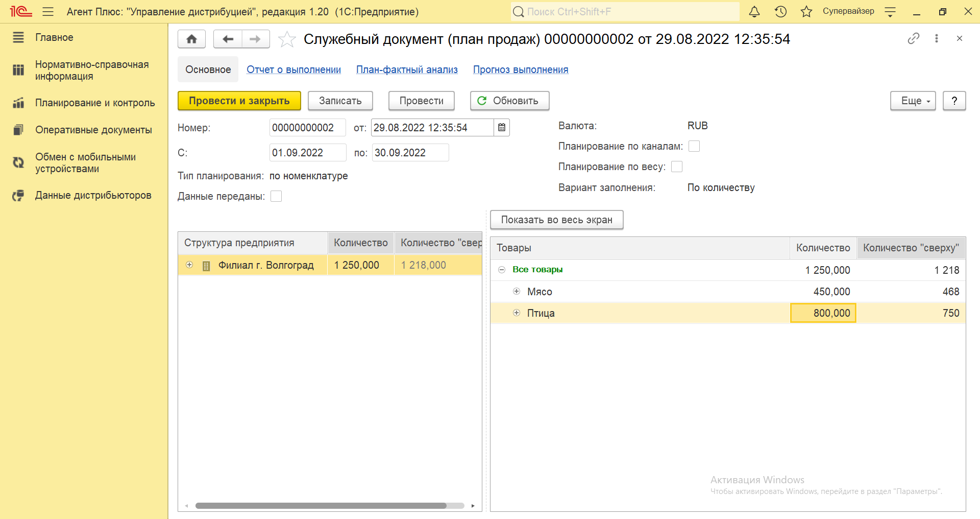Open the history clock icon

tap(780, 12)
